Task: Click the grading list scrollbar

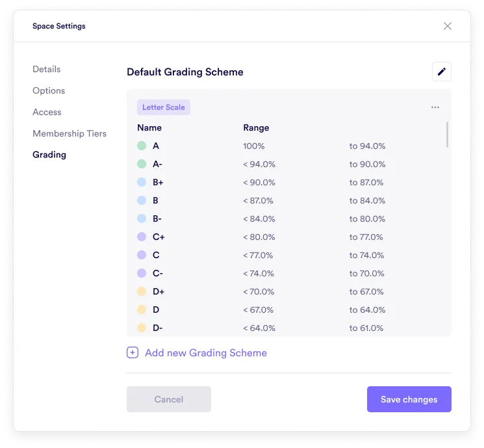Action: click(447, 135)
